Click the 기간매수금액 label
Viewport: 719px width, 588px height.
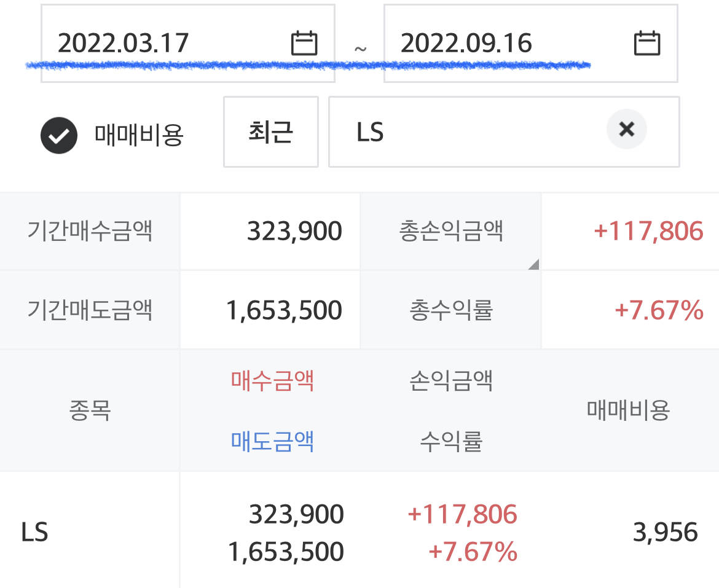tap(90, 230)
